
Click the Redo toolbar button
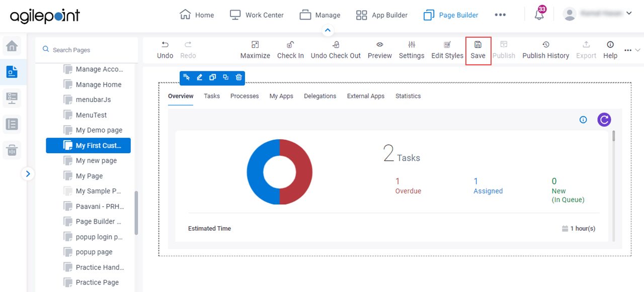[x=188, y=50]
